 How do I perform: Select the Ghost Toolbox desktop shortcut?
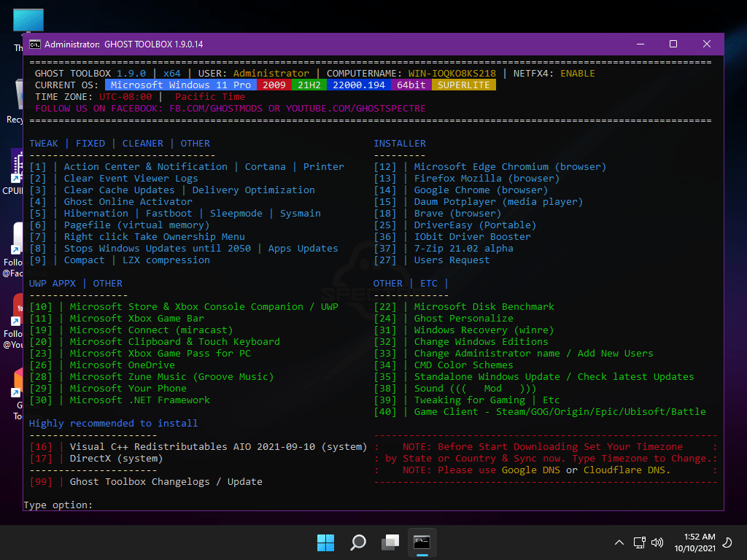pyautogui.click(x=18, y=393)
